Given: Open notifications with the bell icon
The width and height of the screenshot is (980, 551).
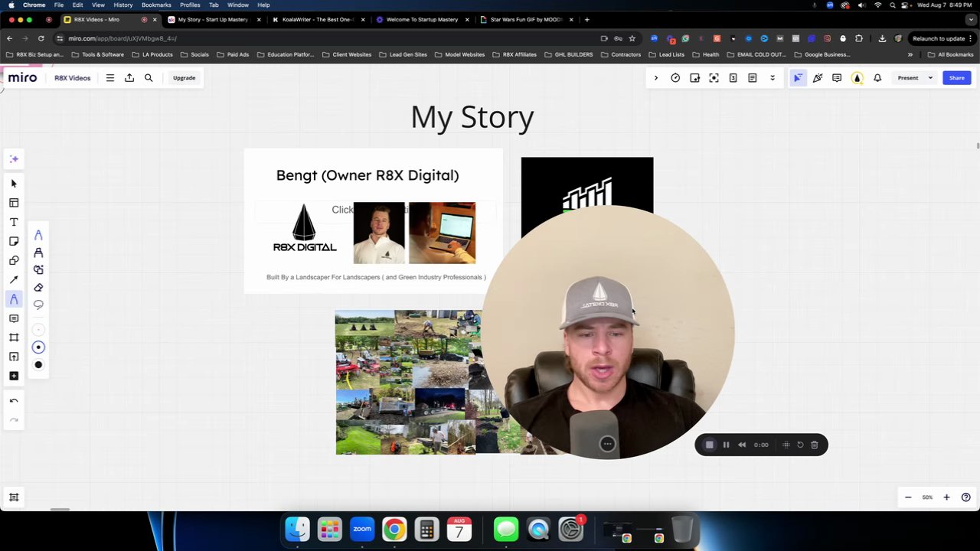Looking at the screenshot, I should pyautogui.click(x=877, y=77).
